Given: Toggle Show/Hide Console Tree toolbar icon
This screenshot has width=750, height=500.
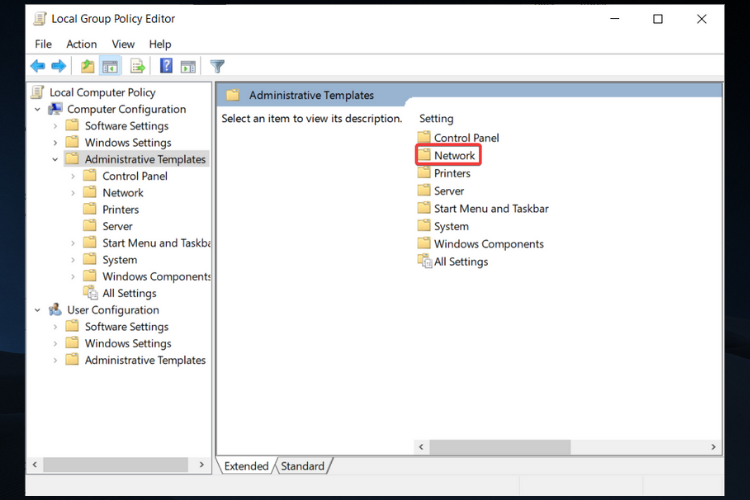Looking at the screenshot, I should click(110, 66).
